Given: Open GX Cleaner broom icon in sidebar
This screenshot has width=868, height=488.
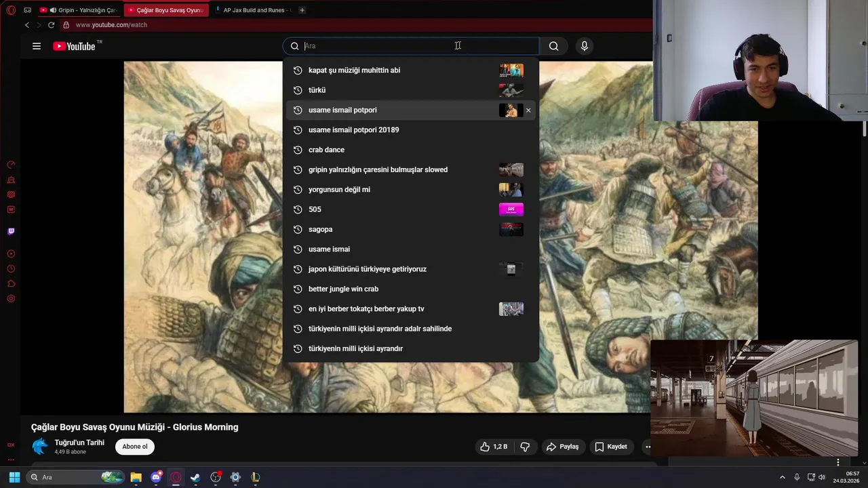Looking at the screenshot, I should pyautogui.click(x=11, y=180).
